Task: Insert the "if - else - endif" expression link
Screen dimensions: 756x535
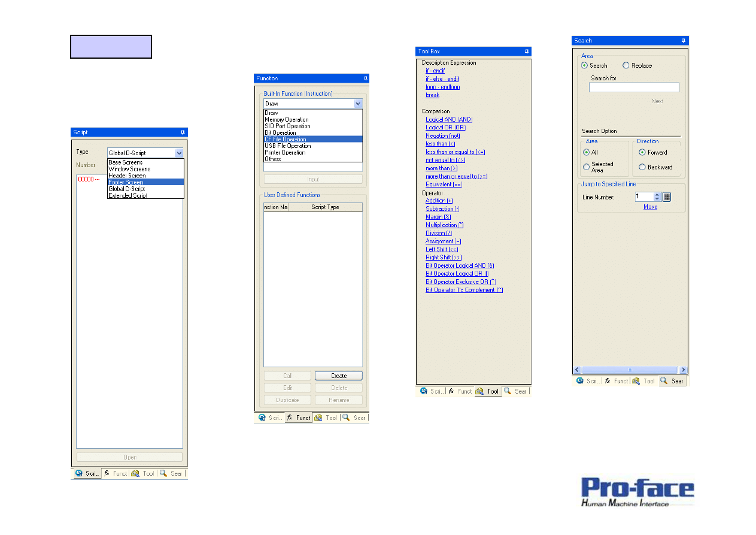Action: pyautogui.click(x=442, y=79)
